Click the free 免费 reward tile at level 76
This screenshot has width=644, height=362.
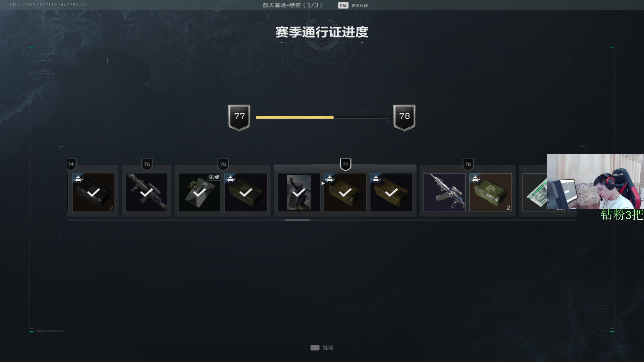[199, 192]
